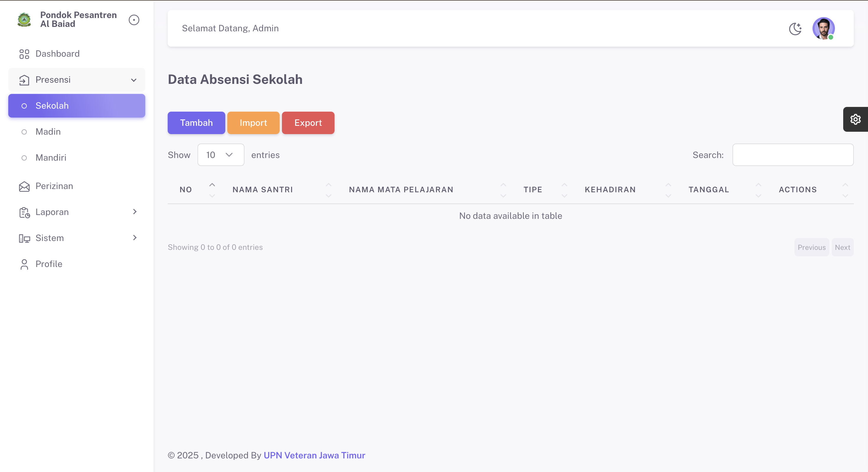Click the orange Import button
Screen dimensions: 868x472
(253, 123)
